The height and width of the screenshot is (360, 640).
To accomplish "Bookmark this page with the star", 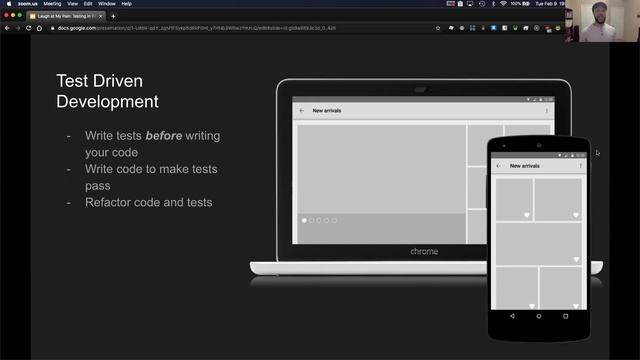I will click(x=438, y=28).
